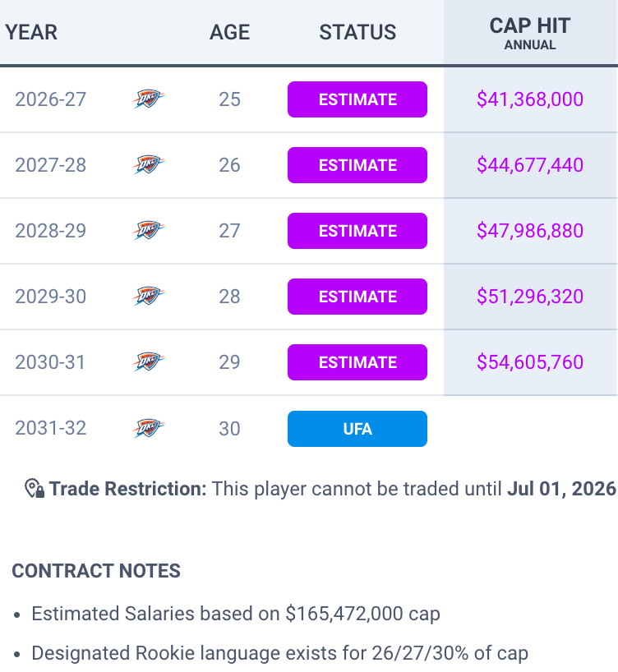Click the YEAR column header

coord(31,33)
